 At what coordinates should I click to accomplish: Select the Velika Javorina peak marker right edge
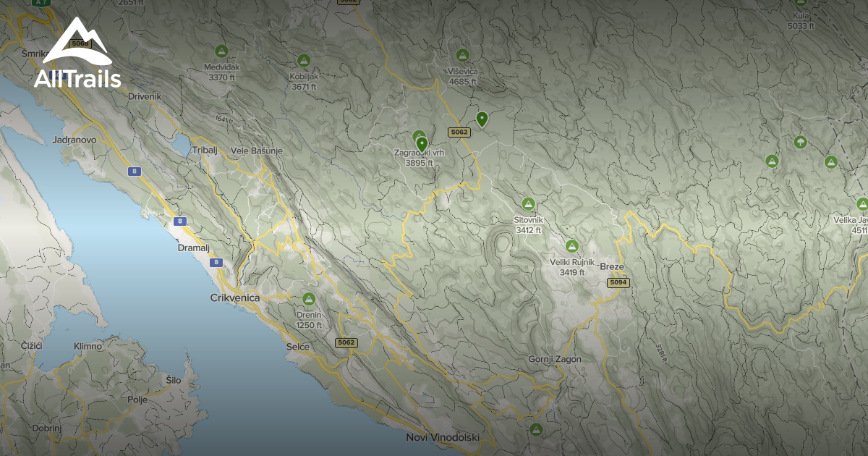coord(862,204)
